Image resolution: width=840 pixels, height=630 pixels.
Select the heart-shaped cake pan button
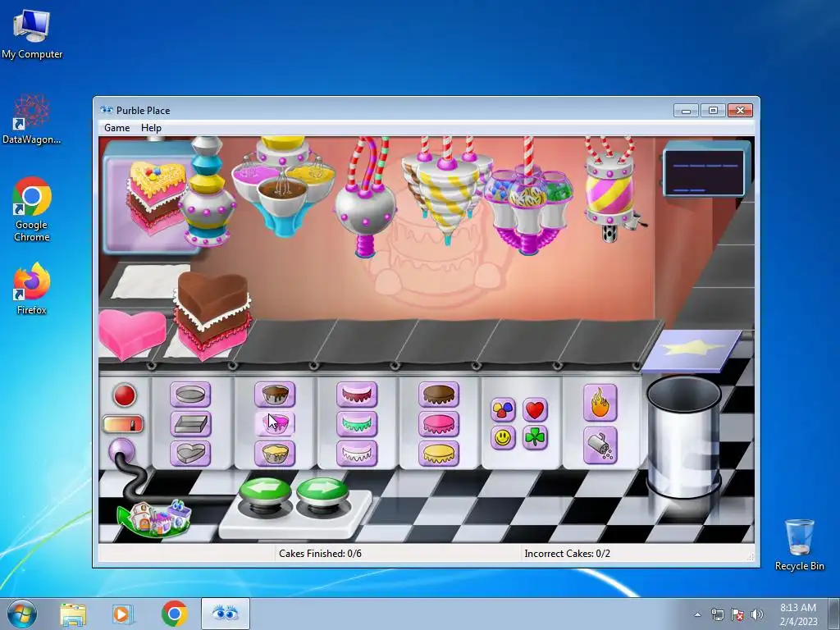(190, 453)
